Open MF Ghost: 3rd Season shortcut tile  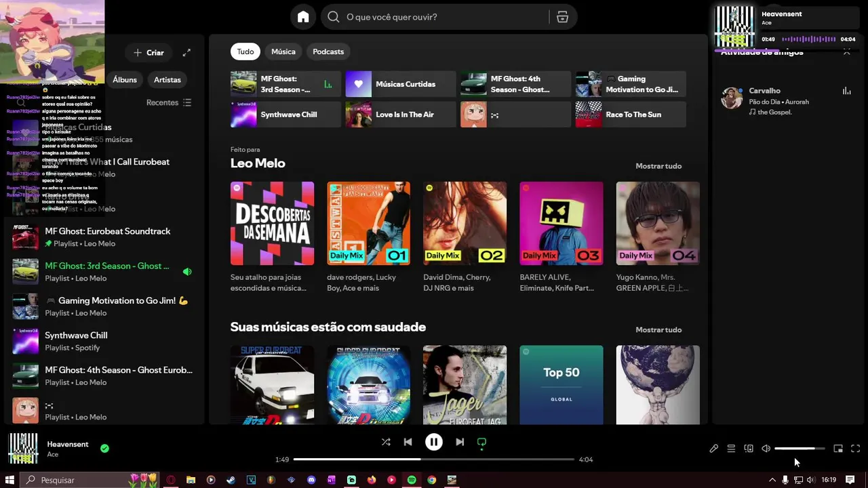pyautogui.click(x=285, y=84)
